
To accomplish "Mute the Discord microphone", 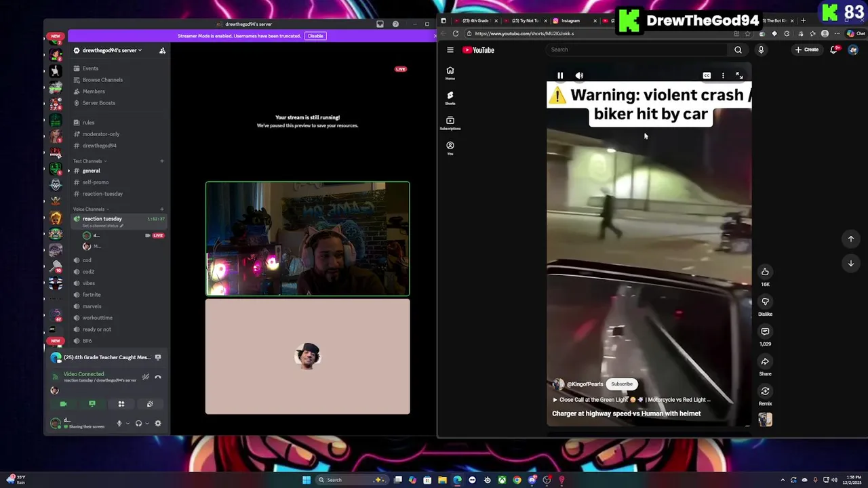I will point(119,424).
